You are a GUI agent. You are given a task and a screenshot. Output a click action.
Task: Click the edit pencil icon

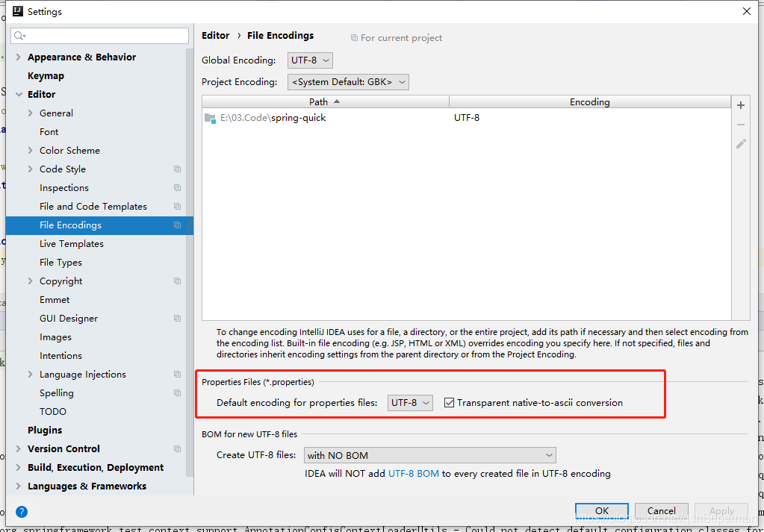(741, 143)
